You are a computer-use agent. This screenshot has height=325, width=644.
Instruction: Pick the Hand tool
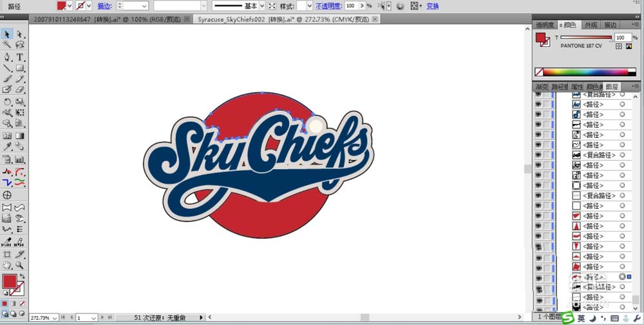click(7, 265)
